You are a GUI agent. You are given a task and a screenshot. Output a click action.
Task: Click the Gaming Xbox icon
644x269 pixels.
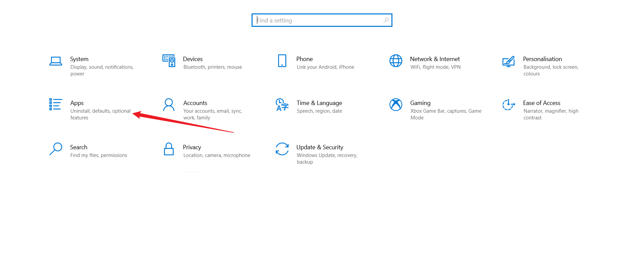[396, 105]
